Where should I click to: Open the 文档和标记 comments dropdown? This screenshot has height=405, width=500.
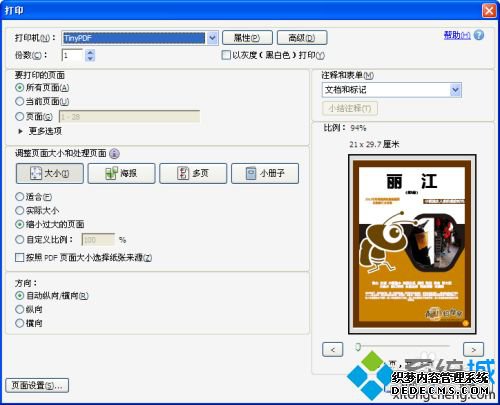coord(455,90)
